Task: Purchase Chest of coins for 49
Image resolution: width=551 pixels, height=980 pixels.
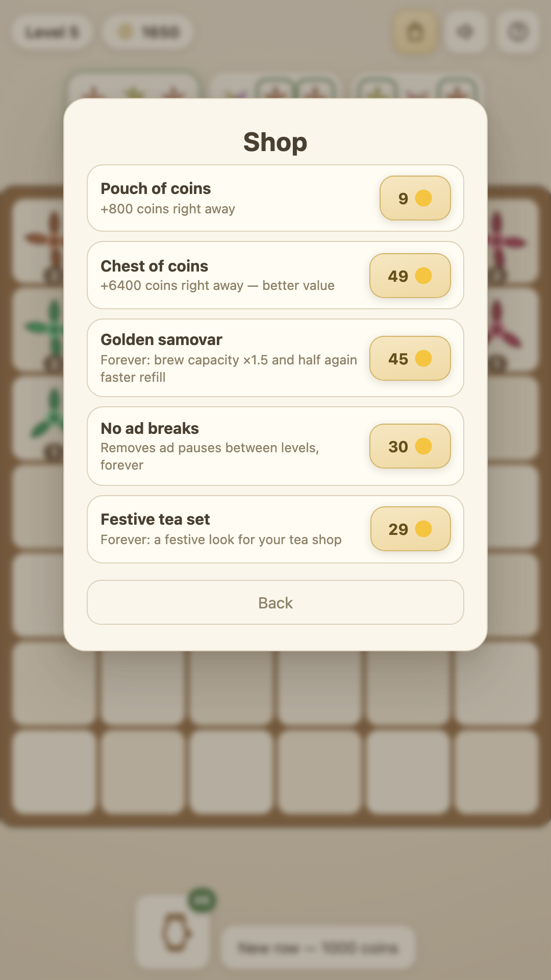Action: click(410, 276)
